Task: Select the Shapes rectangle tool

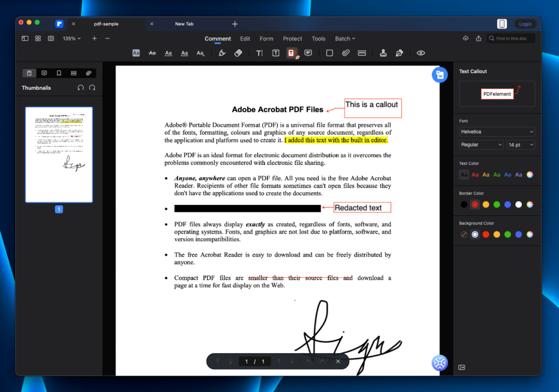Action: coord(329,53)
